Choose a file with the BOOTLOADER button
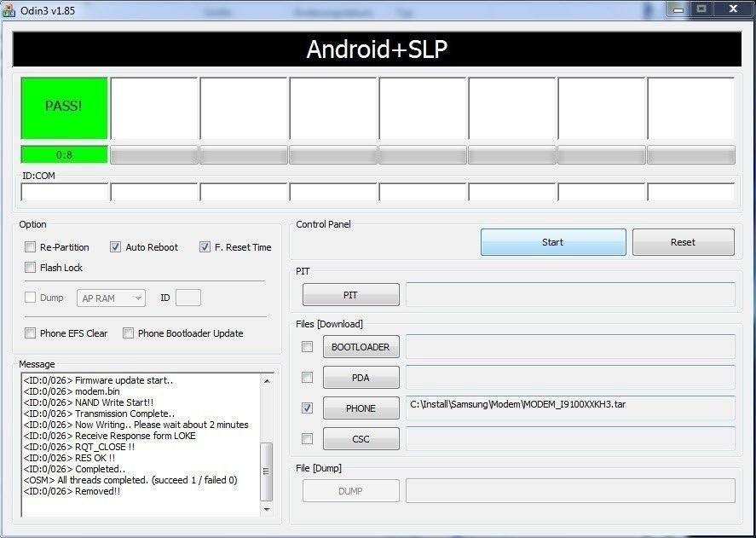Screen dimensions: 756x538 click(361, 347)
